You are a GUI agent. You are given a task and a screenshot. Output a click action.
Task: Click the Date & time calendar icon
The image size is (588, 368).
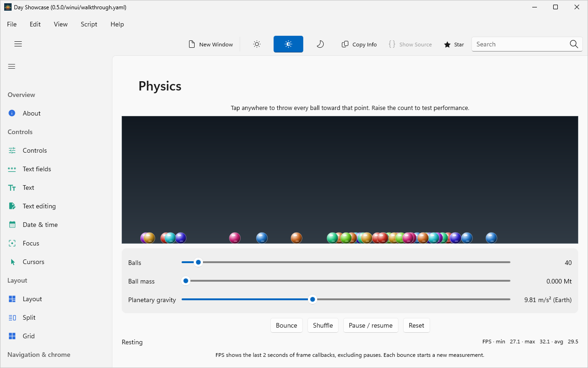click(12, 225)
